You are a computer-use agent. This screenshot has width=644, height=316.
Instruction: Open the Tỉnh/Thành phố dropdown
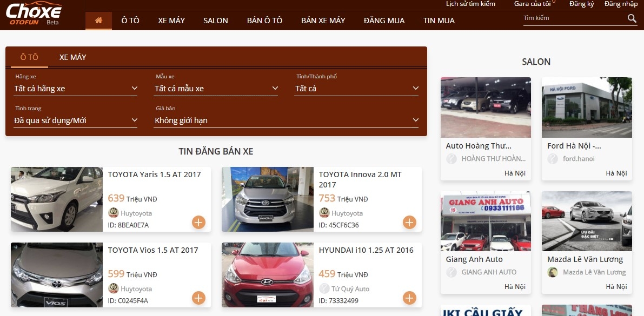click(x=356, y=88)
